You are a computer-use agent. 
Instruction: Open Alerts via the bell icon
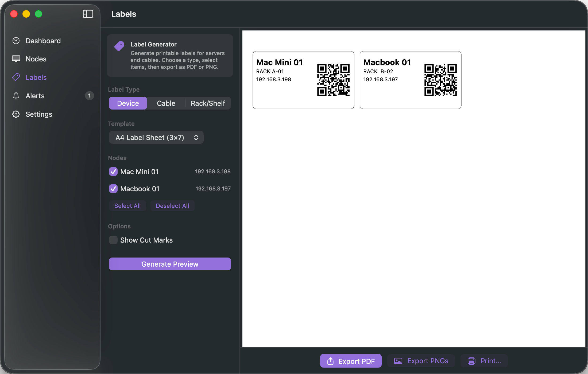pos(16,96)
